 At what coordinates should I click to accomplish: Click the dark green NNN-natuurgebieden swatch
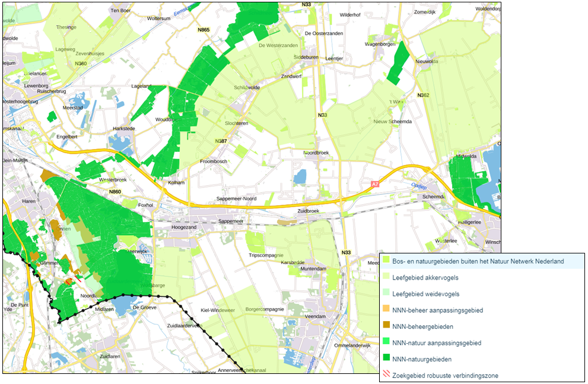(386, 359)
